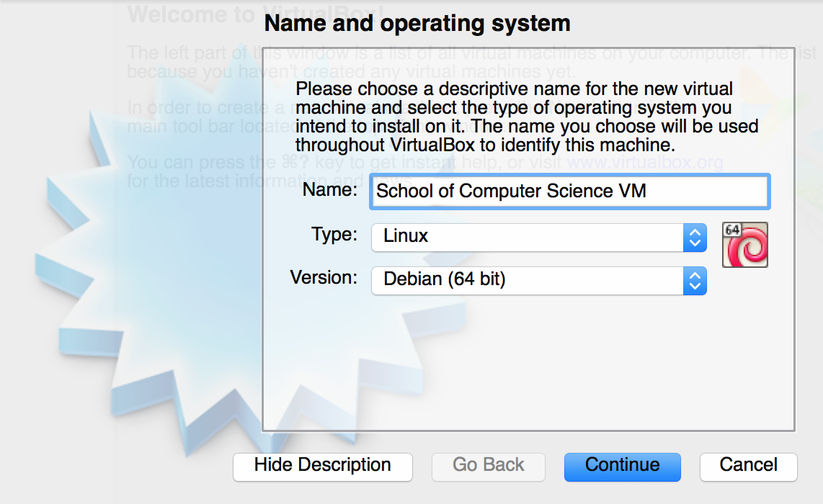823x504 pixels.
Task: Click the Name and operating system heading
Action: pos(417,24)
